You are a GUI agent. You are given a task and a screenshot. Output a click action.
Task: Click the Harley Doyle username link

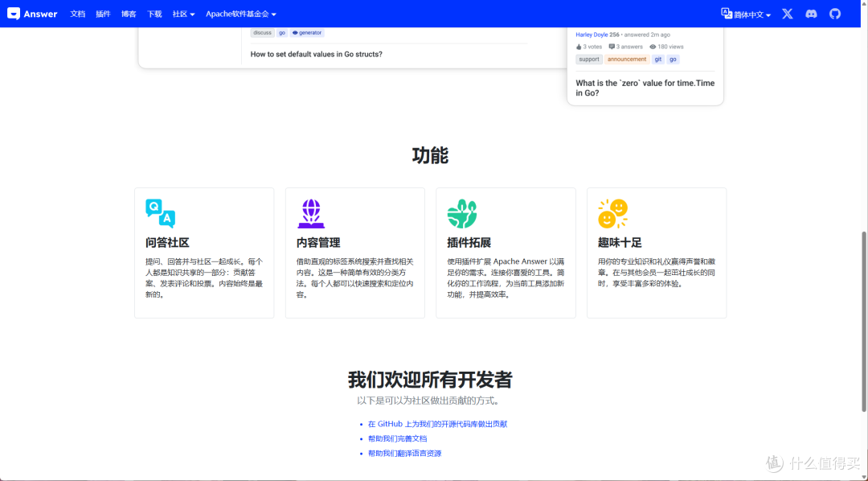pos(592,35)
